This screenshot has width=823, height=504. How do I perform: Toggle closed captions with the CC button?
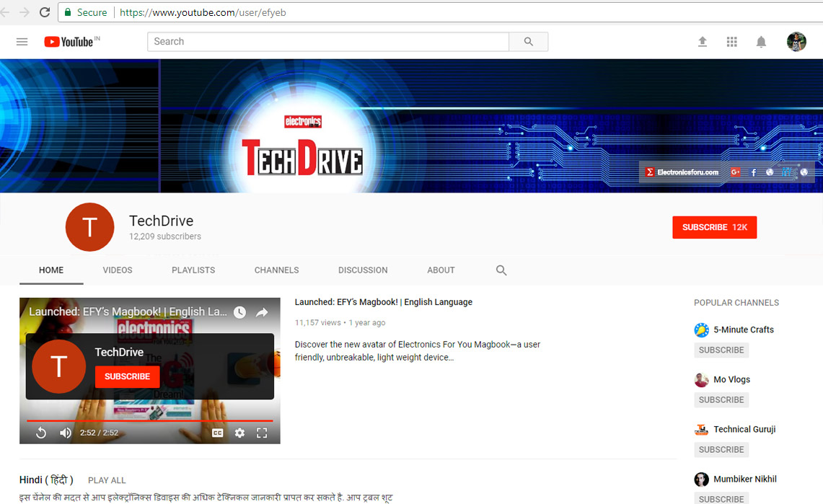(x=217, y=433)
